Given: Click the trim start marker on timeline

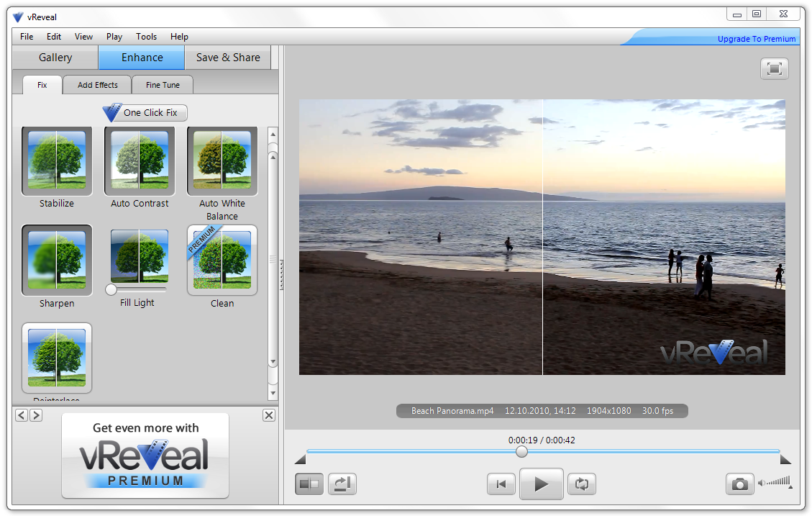Looking at the screenshot, I should click(x=301, y=459).
